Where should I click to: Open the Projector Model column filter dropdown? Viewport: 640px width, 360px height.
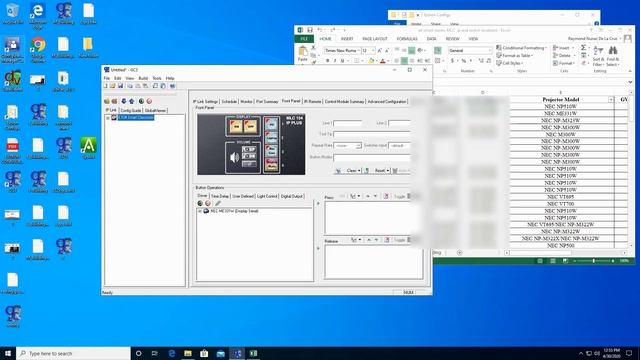tap(611, 100)
